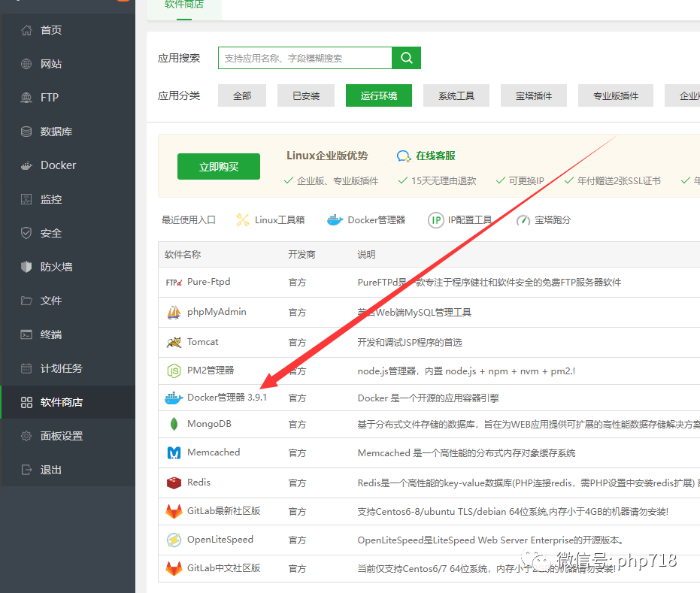Viewport: 700px width, 593px height.
Task: Click the terminal icon beside 终端
Action: pyautogui.click(x=26, y=334)
